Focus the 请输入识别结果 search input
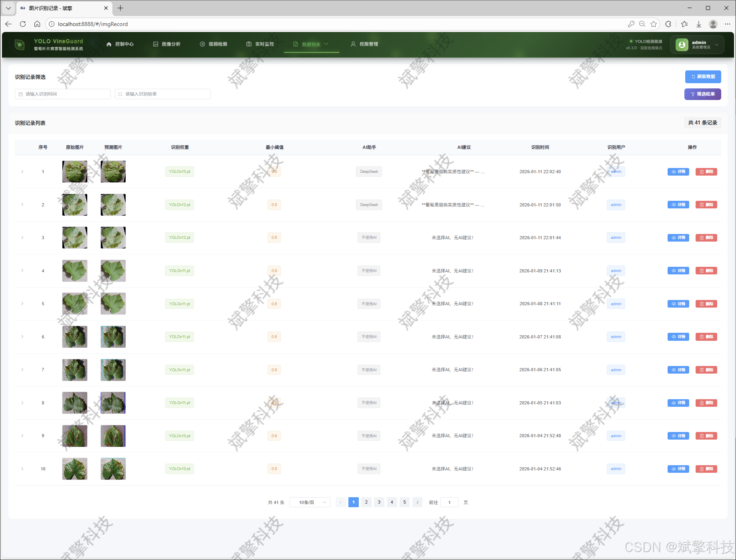The width and height of the screenshot is (736, 560). (x=163, y=94)
